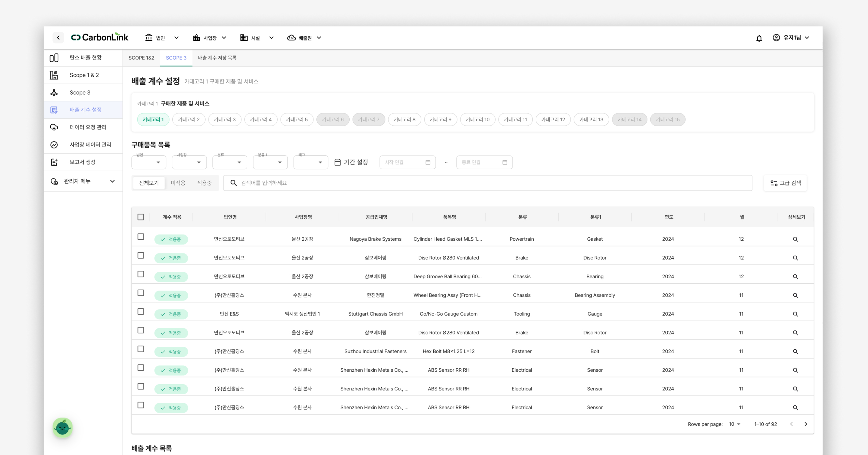This screenshot has height=455, width=868.
Task: View details of Hex Bolt M8×1.25 row
Action: tap(796, 352)
